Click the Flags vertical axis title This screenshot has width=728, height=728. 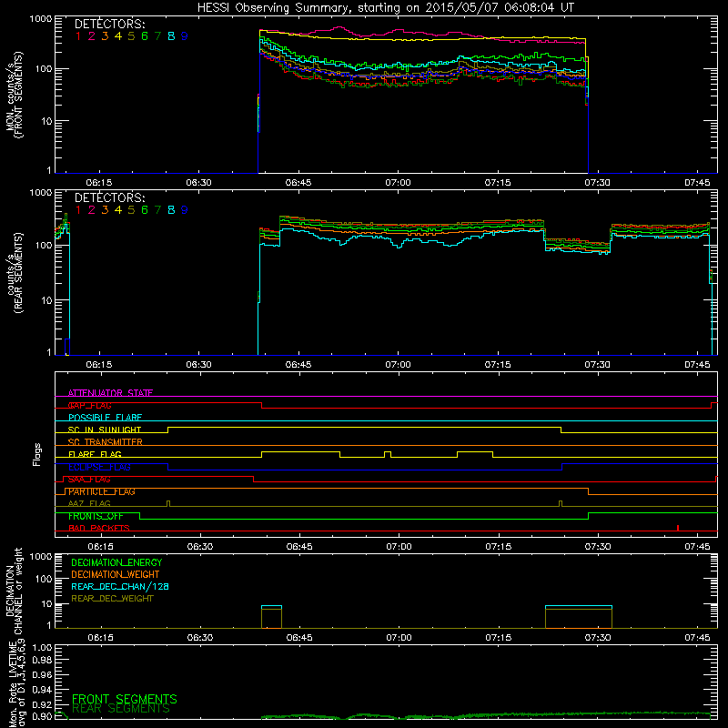37,454
